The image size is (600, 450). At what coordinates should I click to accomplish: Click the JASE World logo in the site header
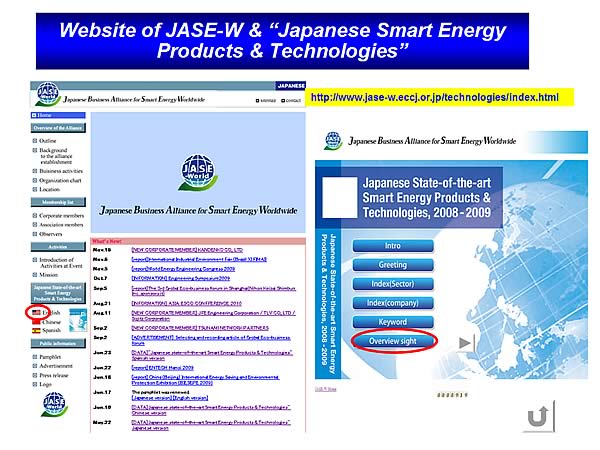pyautogui.click(x=47, y=94)
